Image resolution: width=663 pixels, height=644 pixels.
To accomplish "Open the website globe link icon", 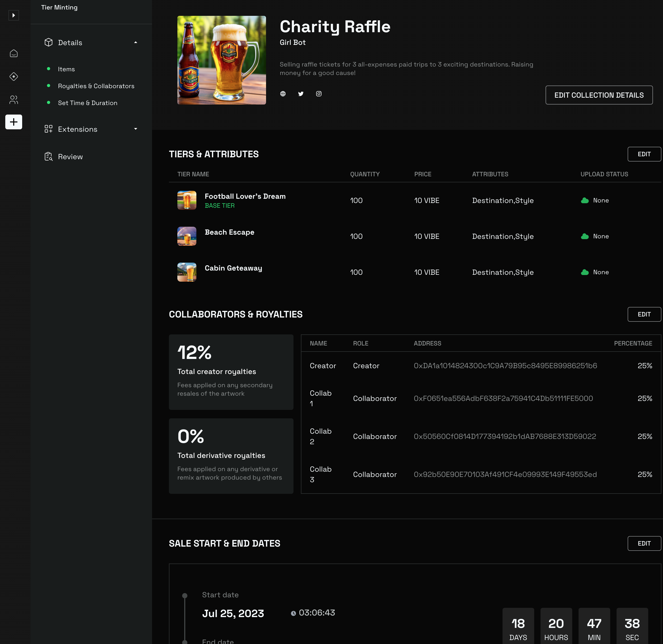I will pos(283,94).
